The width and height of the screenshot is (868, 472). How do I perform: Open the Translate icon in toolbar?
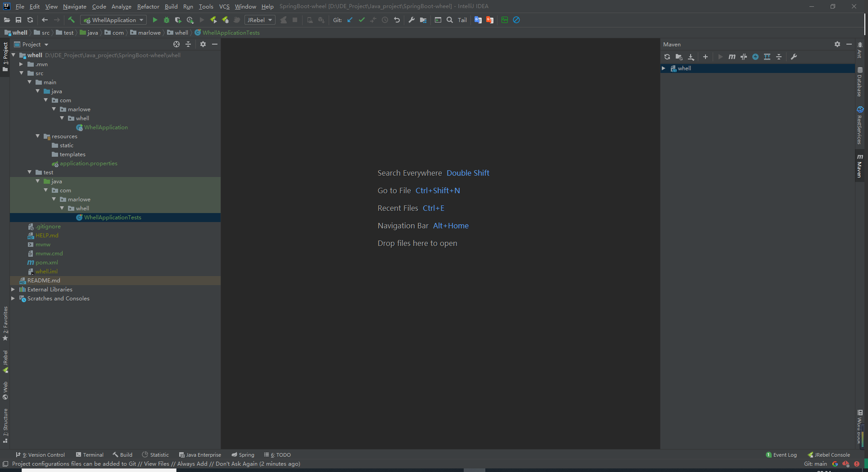pyautogui.click(x=478, y=20)
